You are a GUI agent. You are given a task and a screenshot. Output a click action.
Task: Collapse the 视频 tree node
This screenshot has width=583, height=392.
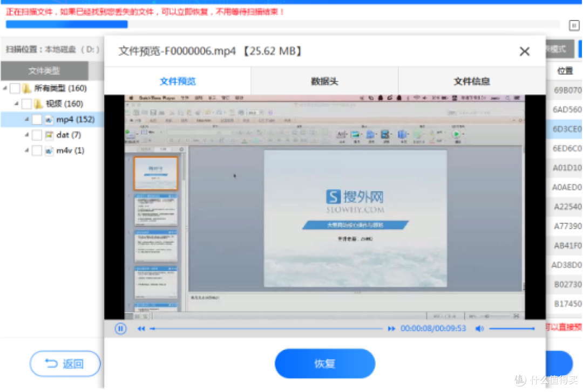tap(16, 104)
